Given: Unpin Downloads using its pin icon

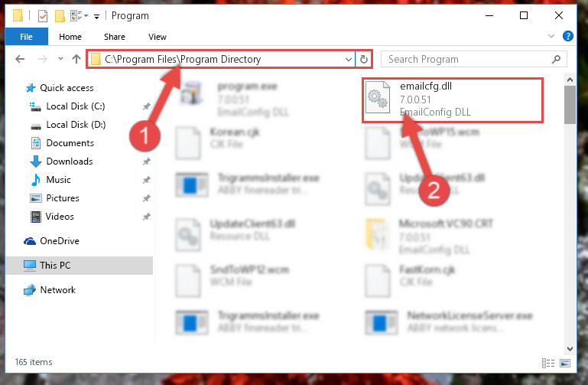Looking at the screenshot, I should pos(146,162).
